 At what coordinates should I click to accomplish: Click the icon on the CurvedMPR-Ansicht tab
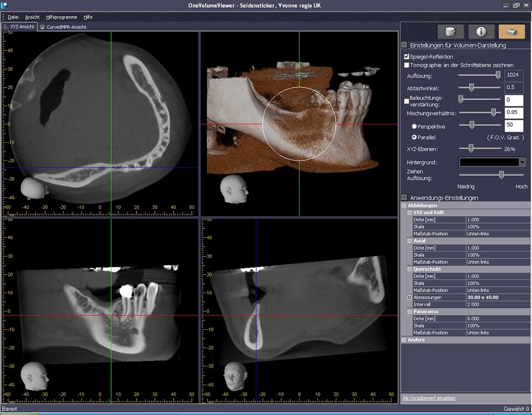43,26
